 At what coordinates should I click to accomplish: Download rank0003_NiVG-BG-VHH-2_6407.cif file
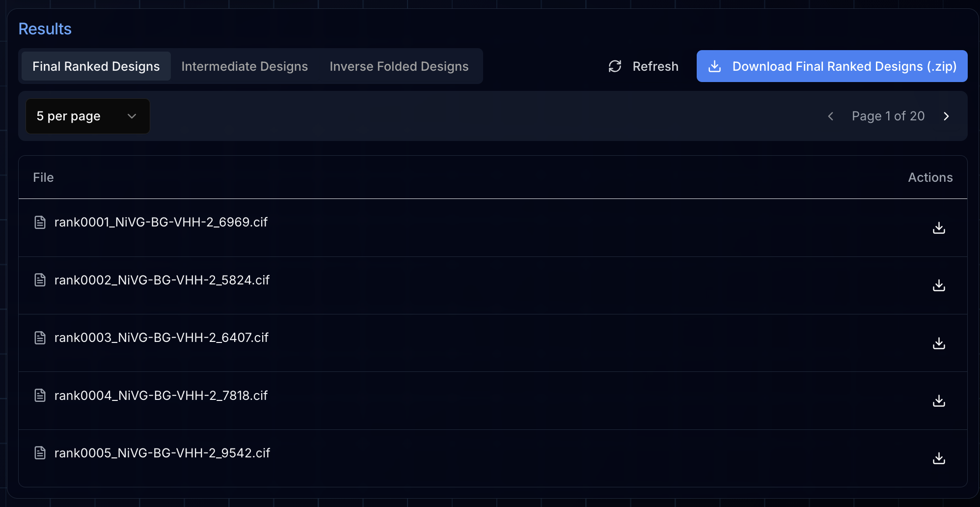[x=938, y=343]
